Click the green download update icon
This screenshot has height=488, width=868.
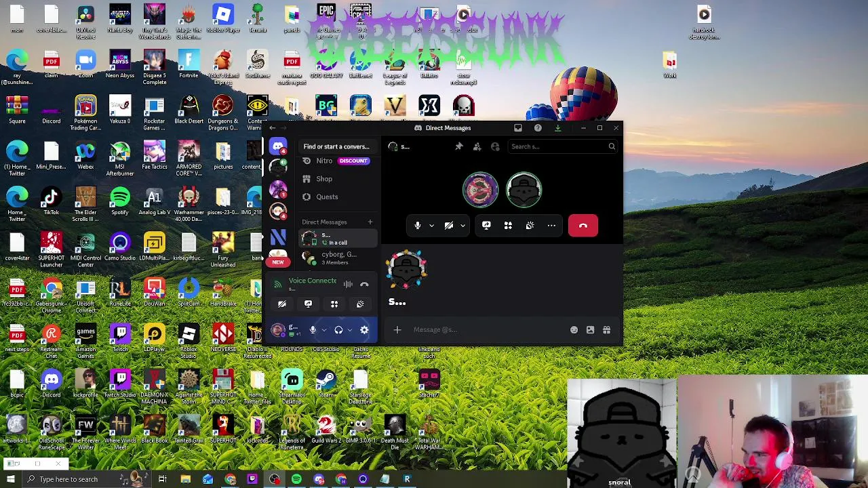click(557, 127)
